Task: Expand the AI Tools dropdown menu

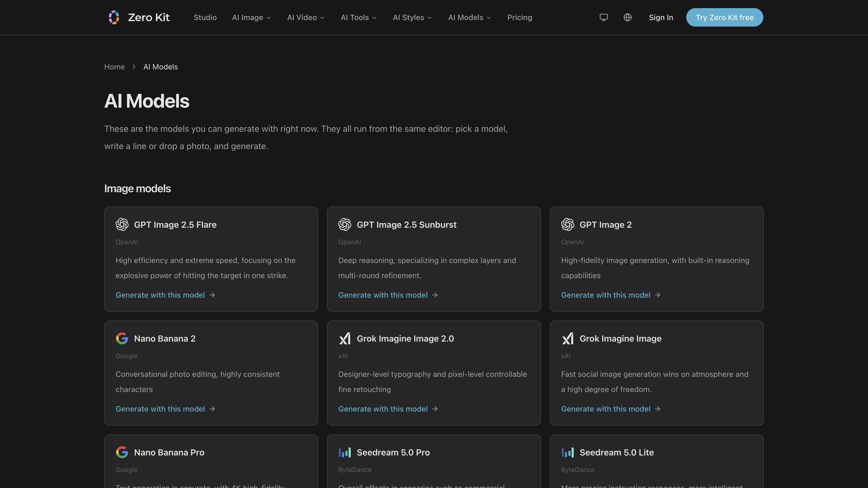Action: click(x=359, y=18)
